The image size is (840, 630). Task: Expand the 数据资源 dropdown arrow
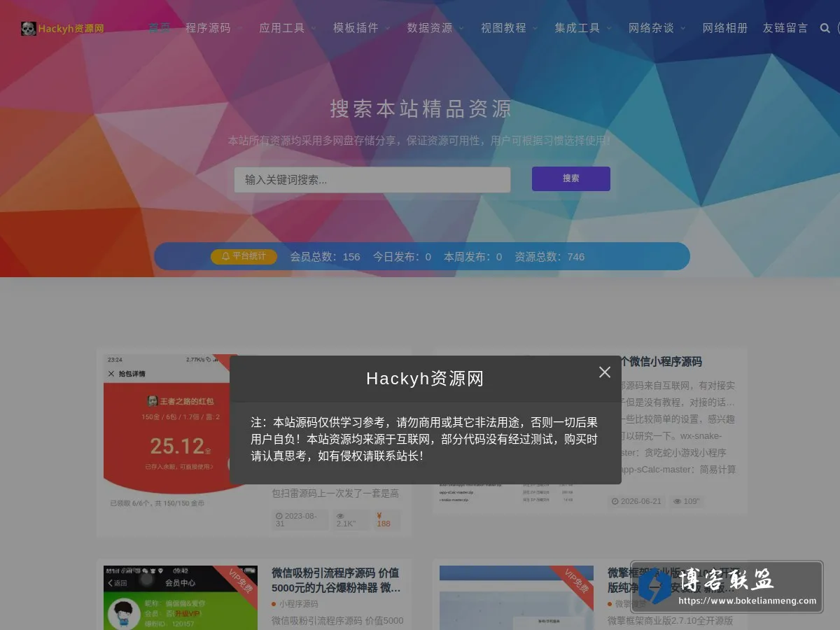coord(461,29)
